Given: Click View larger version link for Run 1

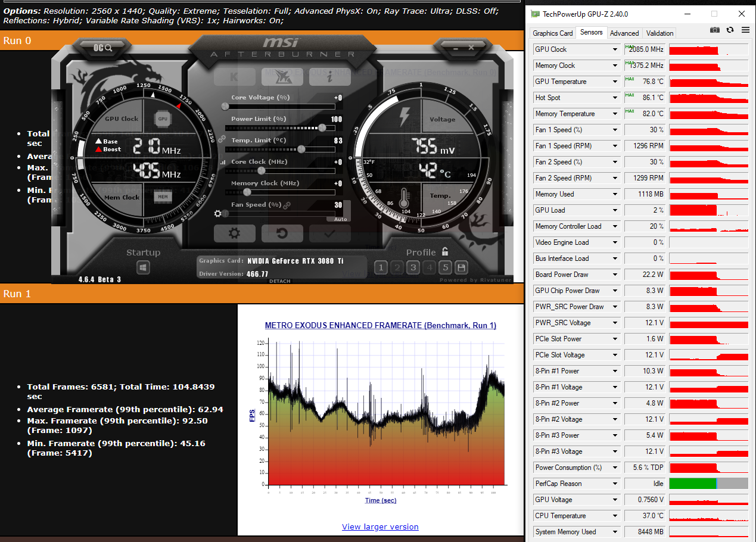Looking at the screenshot, I should [x=380, y=527].
